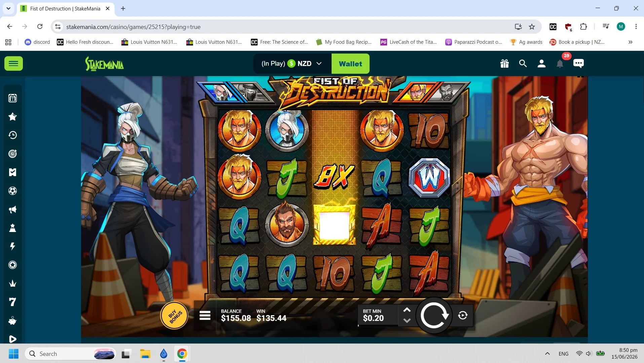Open the Wallet
Viewport: 644px width, 363px height.
350,64
